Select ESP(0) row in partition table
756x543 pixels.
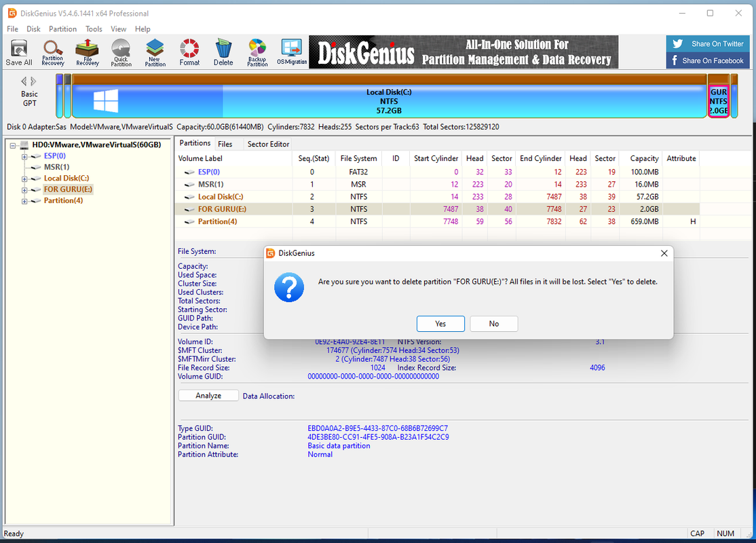tap(438, 172)
